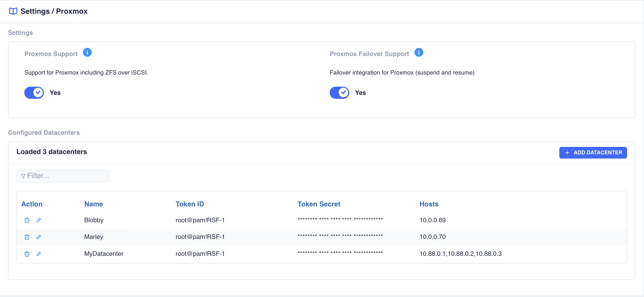This screenshot has width=644, height=297.
Task: Click hosts 10.88.0.1,10.88.0.2,10.88.0.3
Action: click(461, 254)
